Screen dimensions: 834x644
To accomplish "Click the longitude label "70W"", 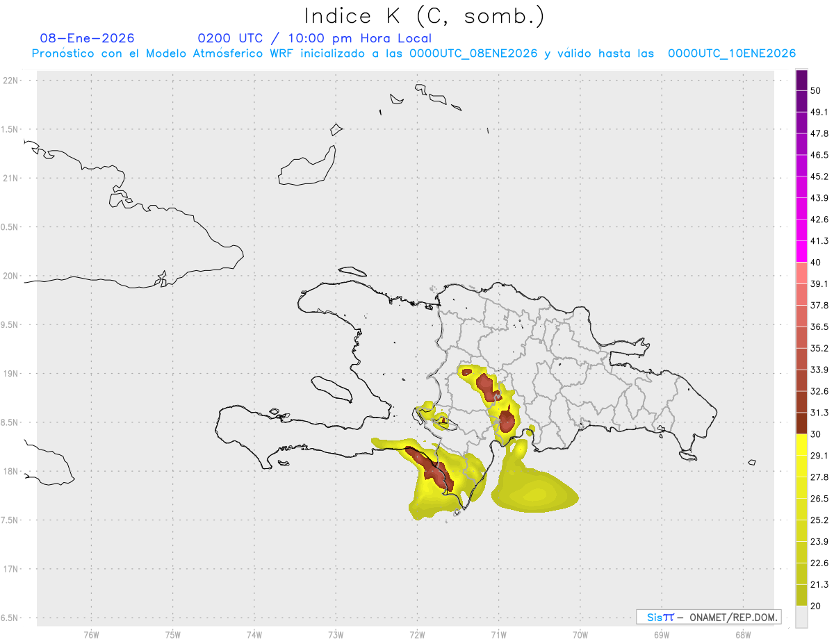I will pos(580,635).
